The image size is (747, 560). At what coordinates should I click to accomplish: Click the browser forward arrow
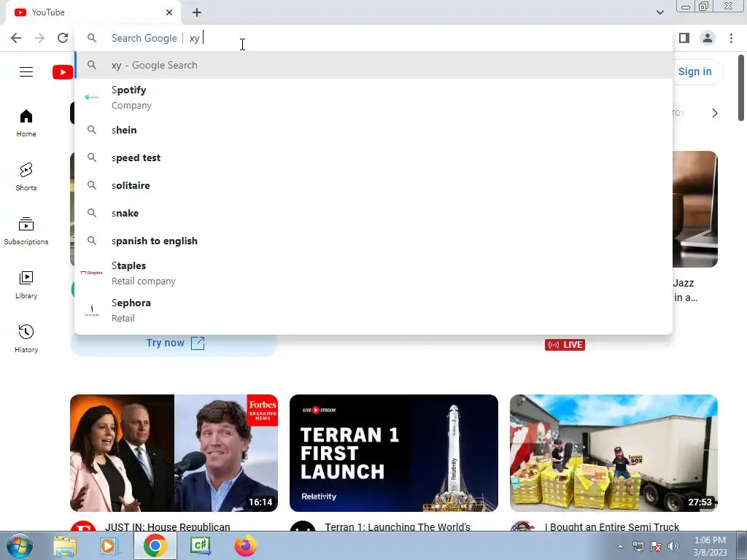[39, 38]
